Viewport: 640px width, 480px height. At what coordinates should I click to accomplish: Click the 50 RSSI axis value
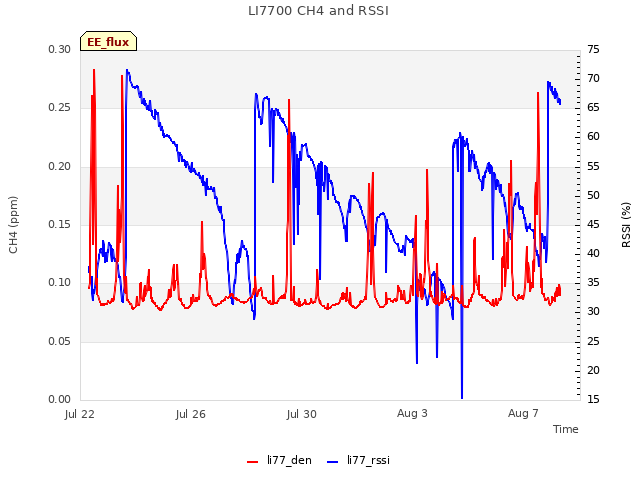pyautogui.click(x=593, y=196)
